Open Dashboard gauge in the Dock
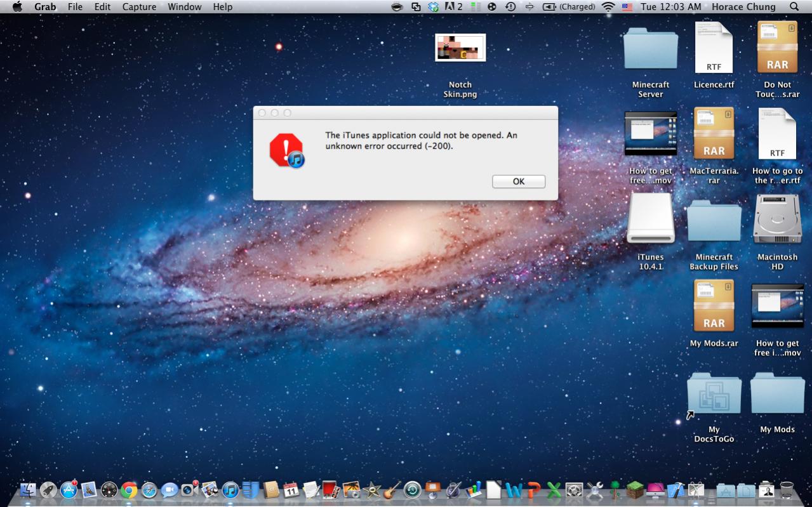 [109, 490]
